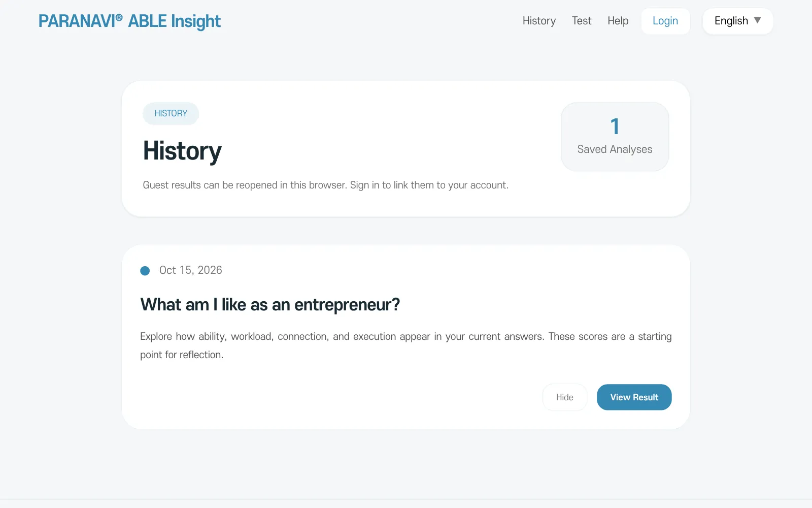
Task: Expand the English language dropdown
Action: tap(737, 21)
